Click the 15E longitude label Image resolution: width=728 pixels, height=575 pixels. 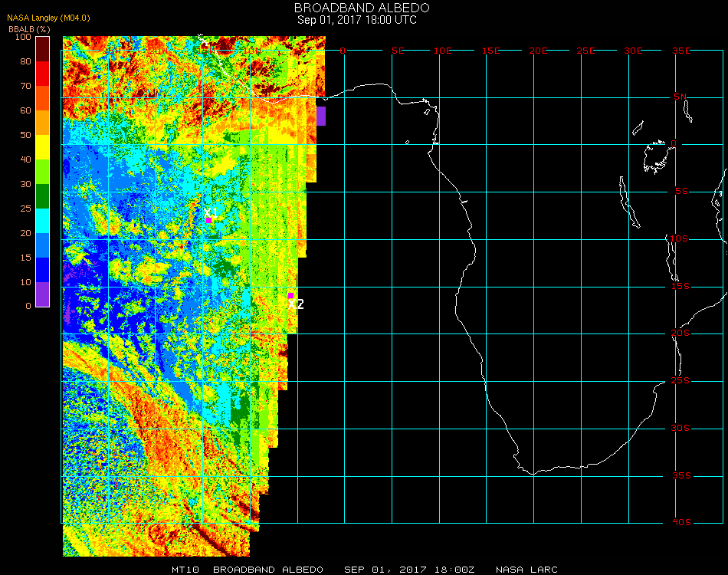point(490,51)
